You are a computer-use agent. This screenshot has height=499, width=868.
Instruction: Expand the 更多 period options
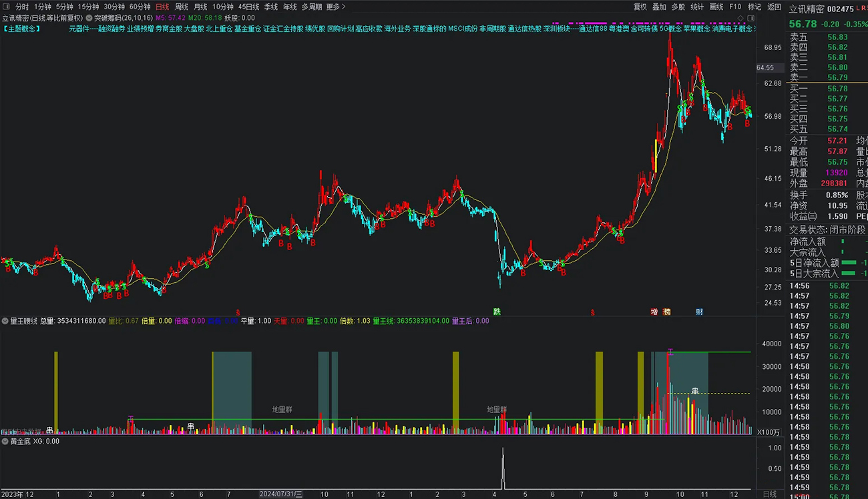pos(335,7)
